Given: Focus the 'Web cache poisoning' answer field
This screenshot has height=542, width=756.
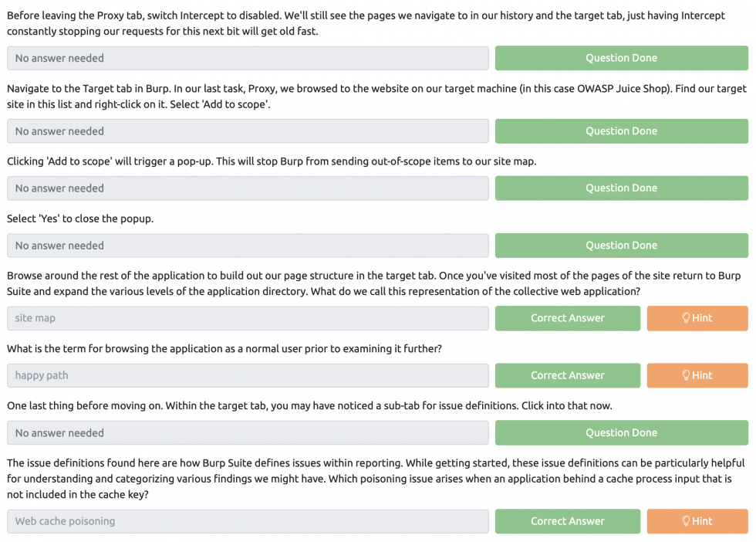Looking at the screenshot, I should [x=248, y=521].
